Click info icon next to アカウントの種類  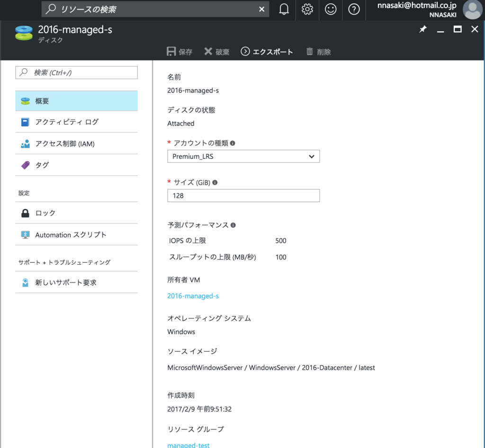point(233,143)
